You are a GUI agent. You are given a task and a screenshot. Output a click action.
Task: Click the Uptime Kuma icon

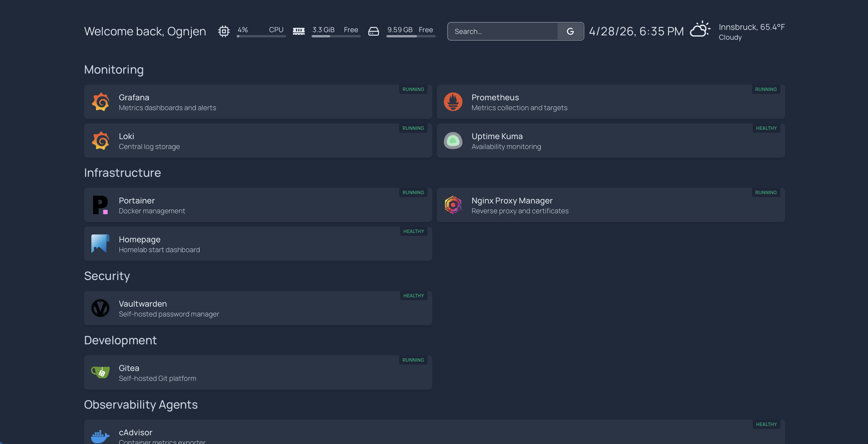coord(453,141)
